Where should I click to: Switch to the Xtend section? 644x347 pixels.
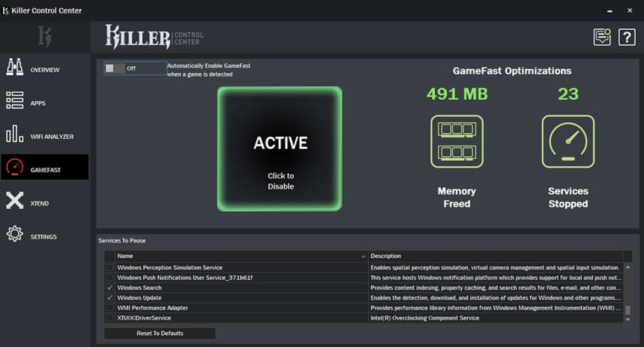40,203
